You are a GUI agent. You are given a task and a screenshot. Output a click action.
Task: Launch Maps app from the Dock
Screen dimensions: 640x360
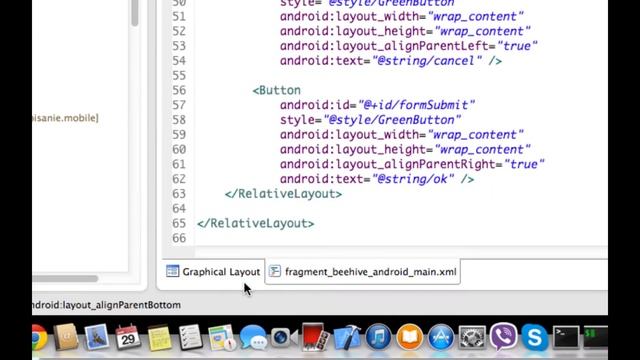coord(222,337)
